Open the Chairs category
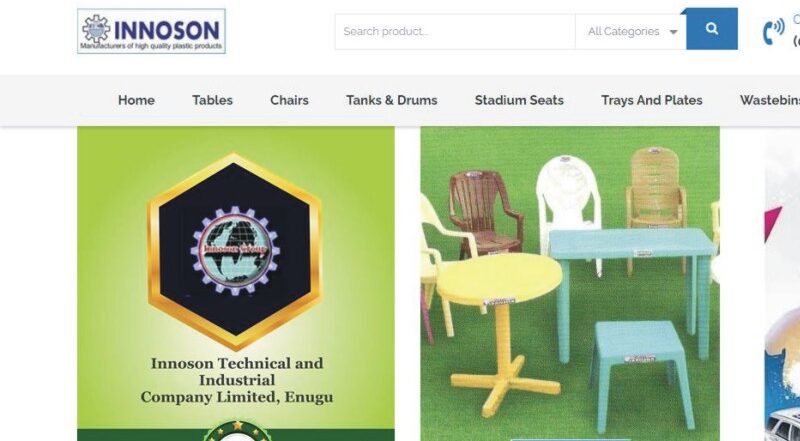 pyautogui.click(x=289, y=100)
